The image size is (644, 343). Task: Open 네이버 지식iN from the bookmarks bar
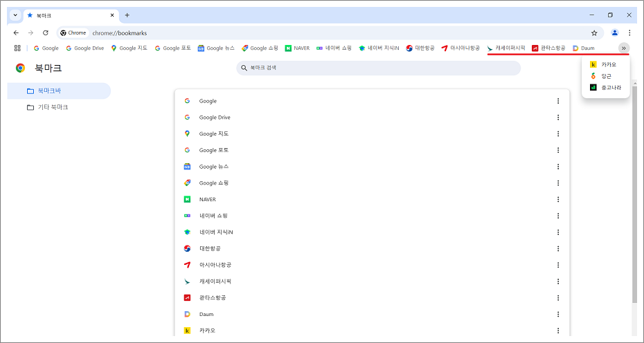(379, 48)
